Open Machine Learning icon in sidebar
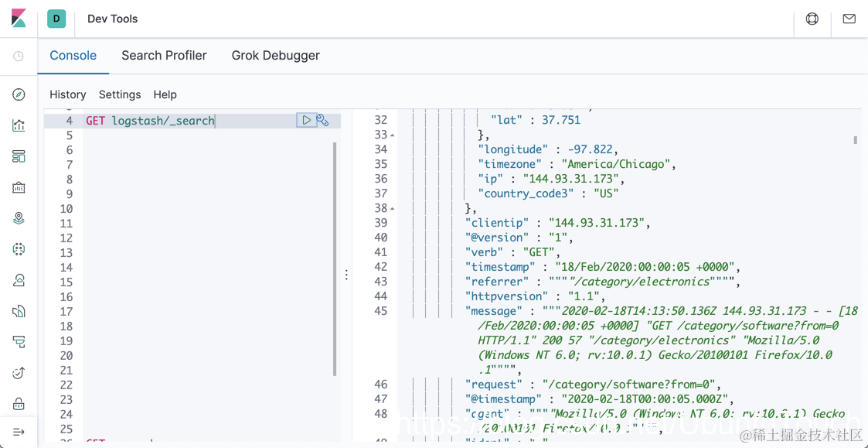 (x=19, y=249)
